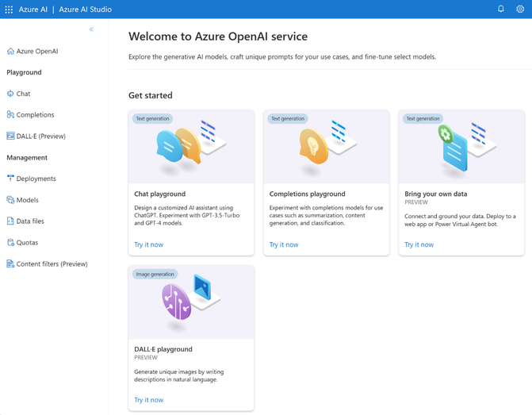Click the DALL·E (Preview) sidebar icon
This screenshot has width=532, height=415.
tap(10, 136)
